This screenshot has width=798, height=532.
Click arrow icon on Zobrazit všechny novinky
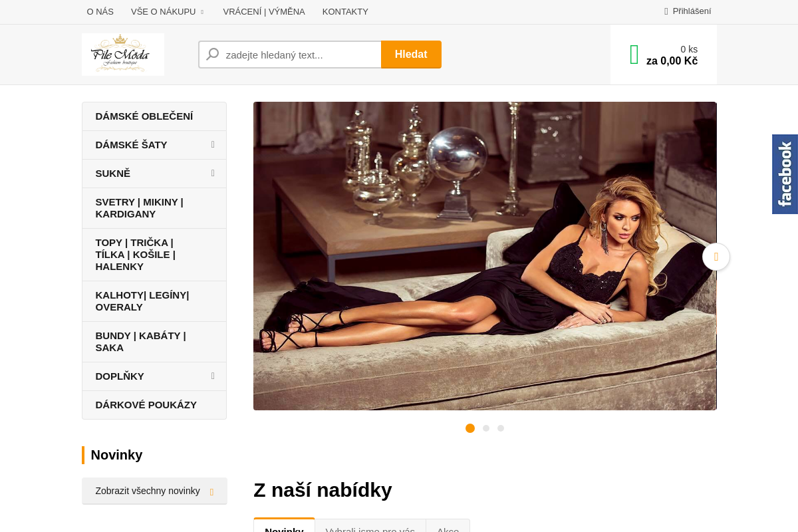click(x=211, y=492)
